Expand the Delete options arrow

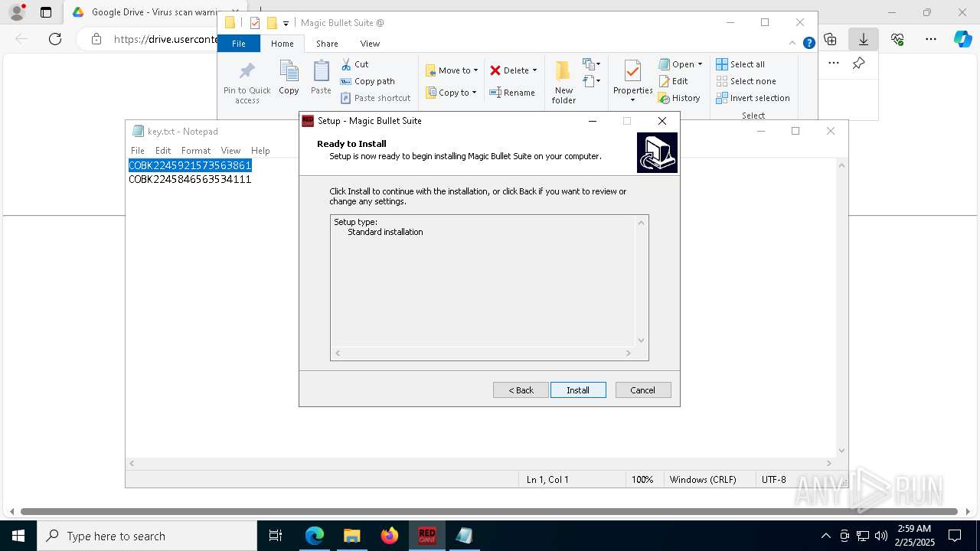tap(534, 70)
